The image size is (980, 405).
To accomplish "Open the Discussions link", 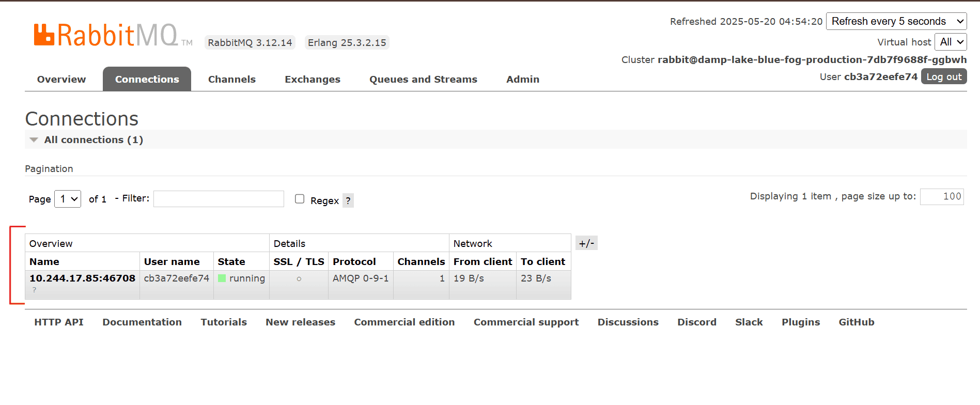I will 628,322.
